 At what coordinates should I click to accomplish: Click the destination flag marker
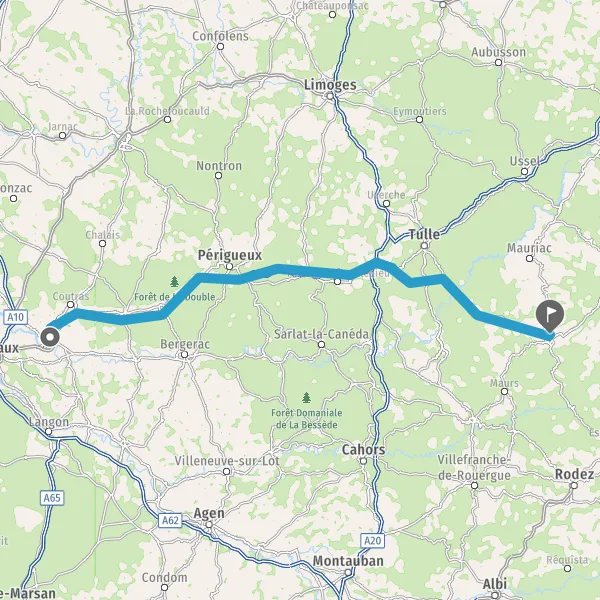point(550,316)
